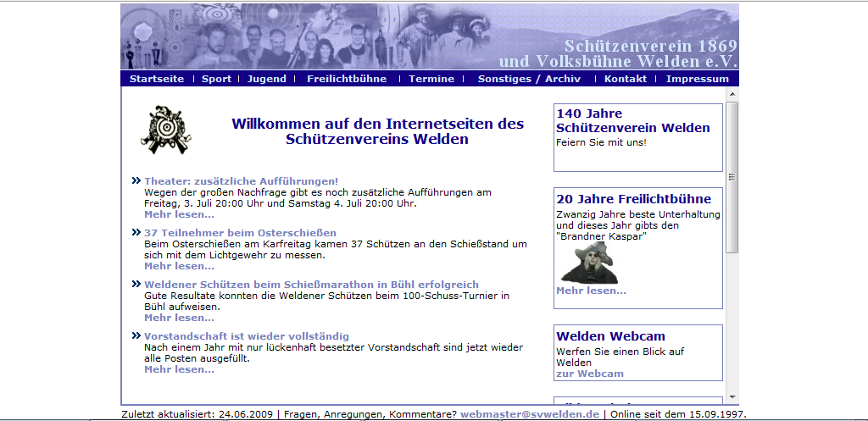This screenshot has height=421, width=868.
Task: Navigate to the Kontakt page
Action: point(626,79)
